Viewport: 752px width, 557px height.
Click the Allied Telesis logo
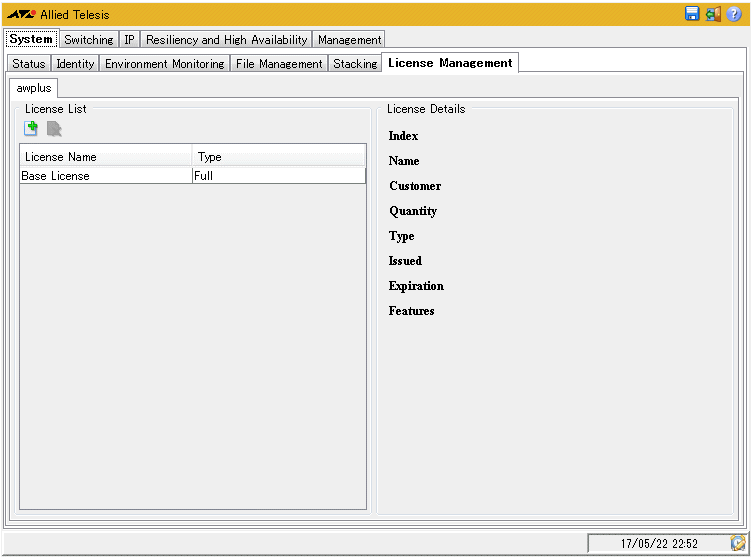point(22,15)
